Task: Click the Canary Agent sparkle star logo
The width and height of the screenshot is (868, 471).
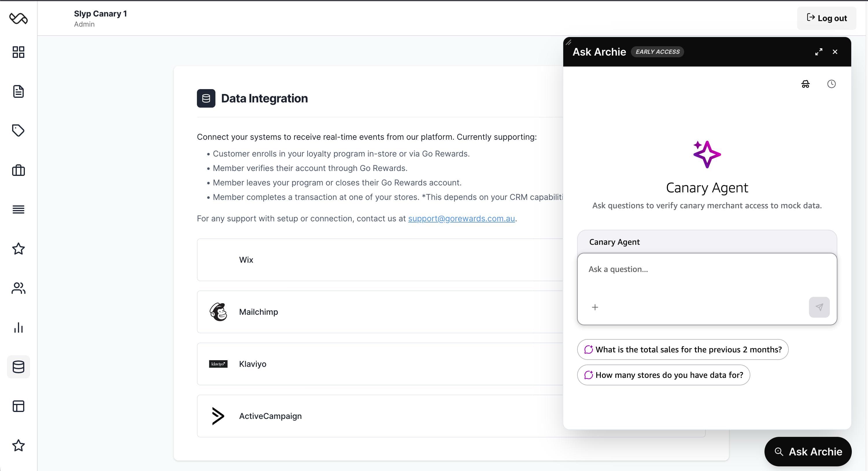Action: 707,154
